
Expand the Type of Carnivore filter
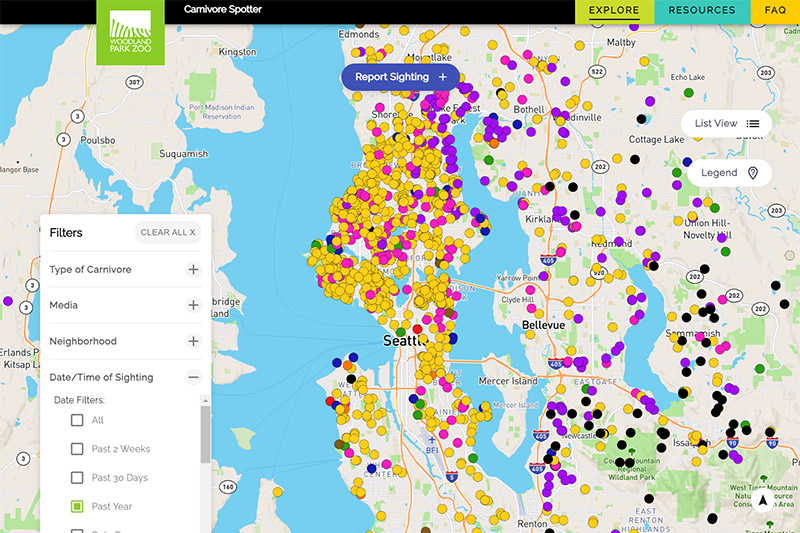193,269
